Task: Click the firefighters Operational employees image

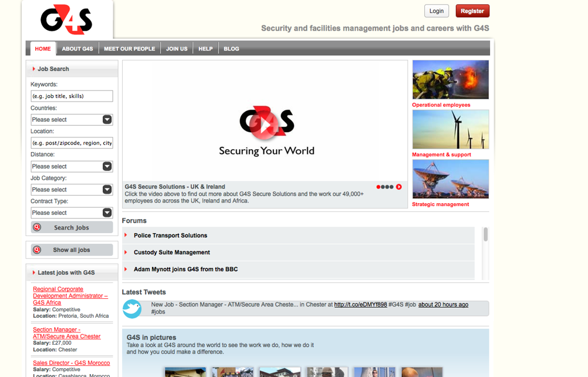Action: (x=450, y=79)
